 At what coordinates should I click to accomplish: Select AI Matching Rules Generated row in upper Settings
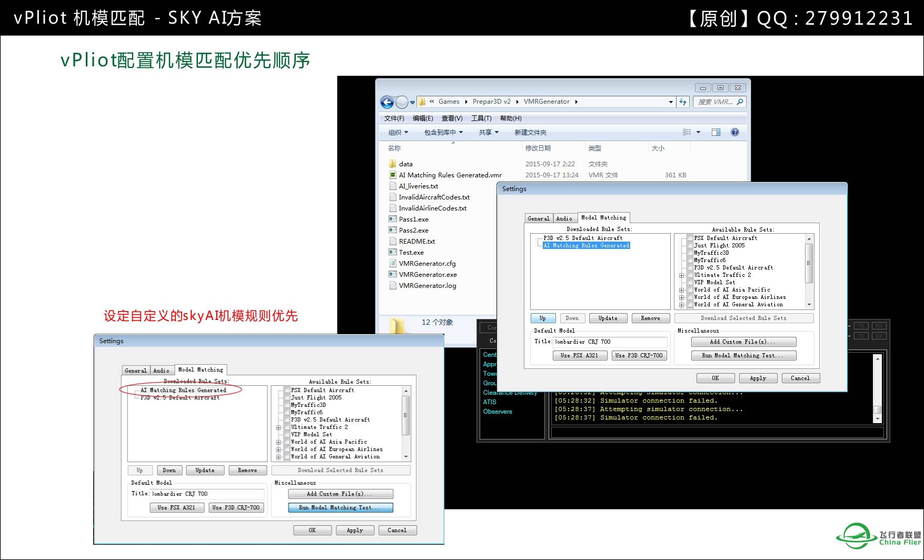(x=586, y=245)
